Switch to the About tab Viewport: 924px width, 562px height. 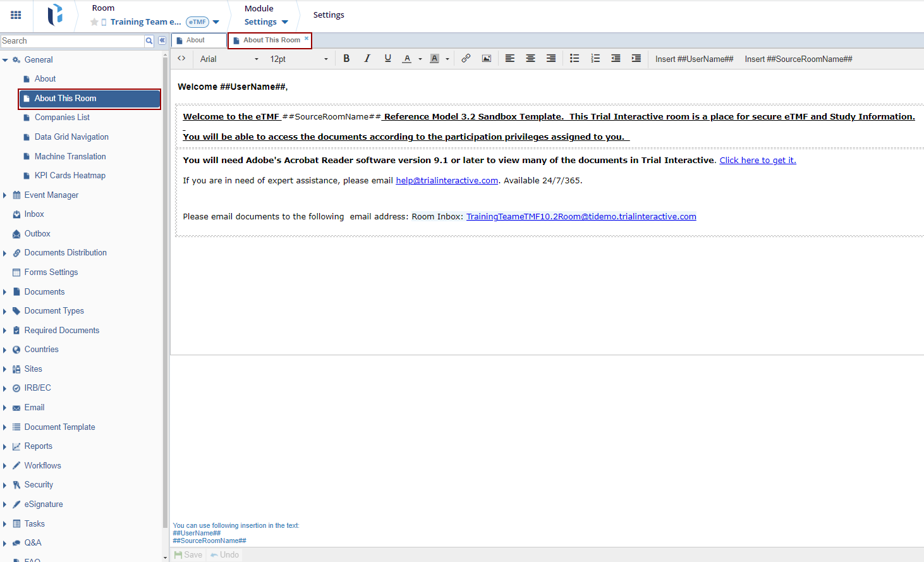pos(195,40)
